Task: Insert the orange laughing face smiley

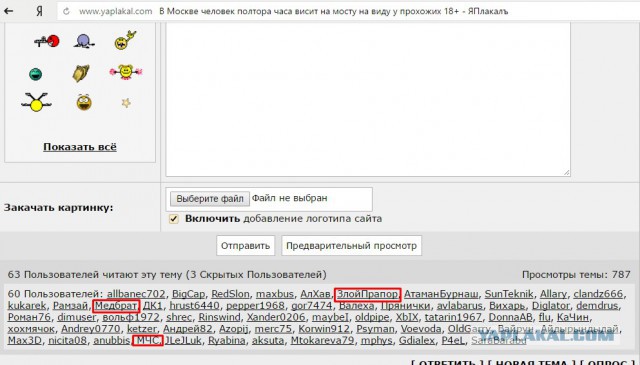Action: click(84, 102)
